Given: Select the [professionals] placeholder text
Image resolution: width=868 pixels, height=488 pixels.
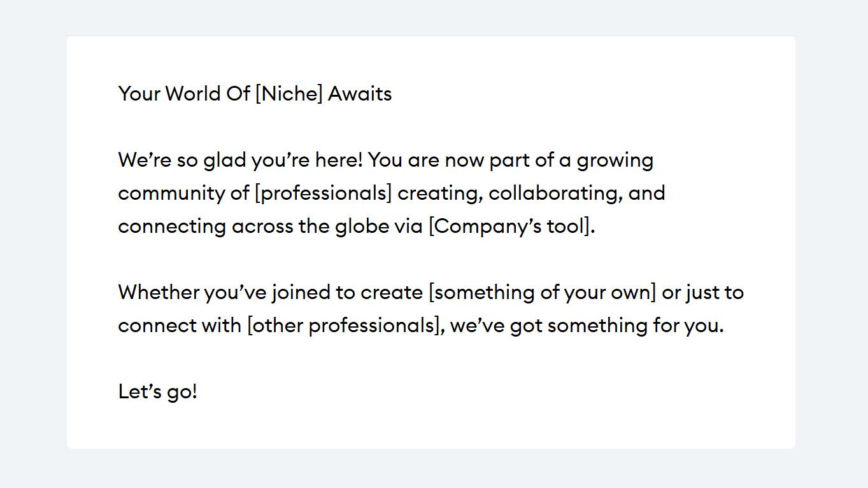Looking at the screenshot, I should (x=323, y=193).
